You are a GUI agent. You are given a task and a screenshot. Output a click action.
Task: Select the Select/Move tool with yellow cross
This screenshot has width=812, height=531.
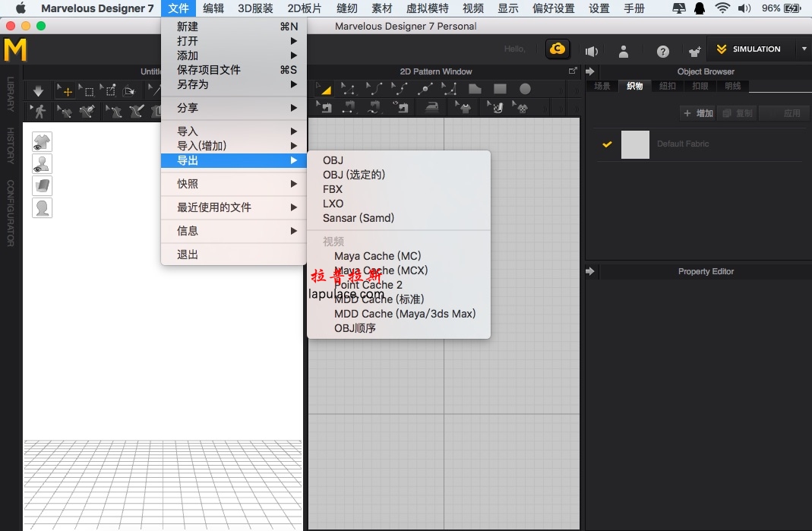click(x=65, y=91)
